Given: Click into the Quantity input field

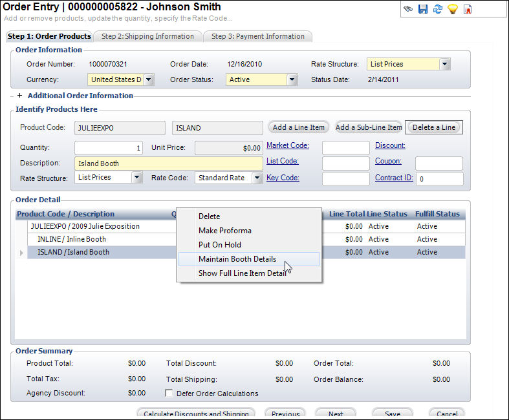Looking at the screenshot, I should 109,148.
